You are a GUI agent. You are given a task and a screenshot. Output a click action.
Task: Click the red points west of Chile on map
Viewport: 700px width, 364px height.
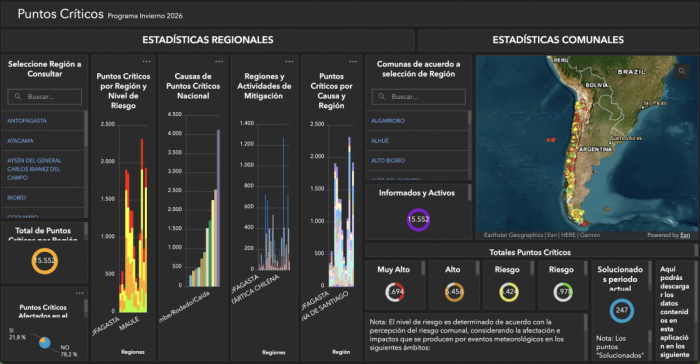click(x=551, y=140)
